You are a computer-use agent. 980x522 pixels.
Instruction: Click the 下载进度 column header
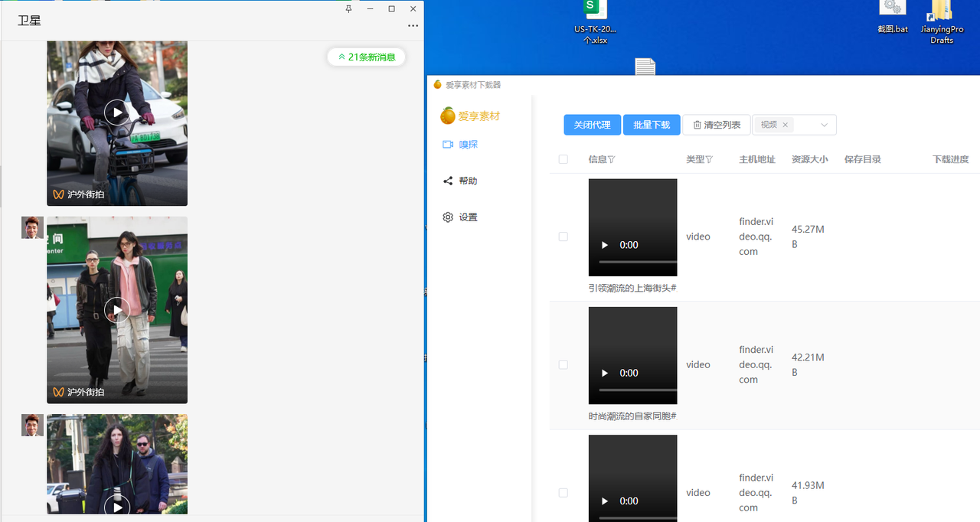pos(951,159)
